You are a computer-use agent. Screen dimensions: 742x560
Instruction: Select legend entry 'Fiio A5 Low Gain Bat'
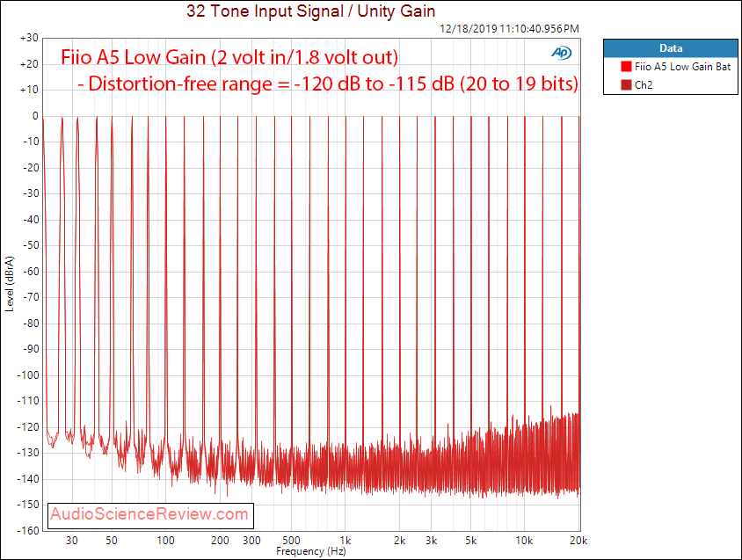(682, 67)
